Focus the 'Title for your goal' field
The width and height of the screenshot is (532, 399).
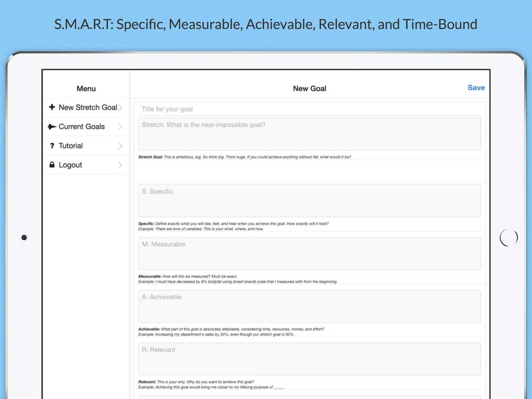310,109
